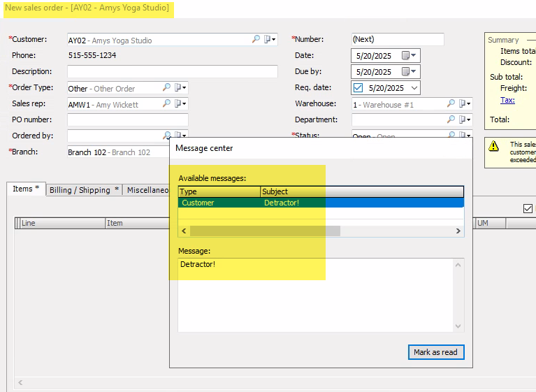Select the Customer Detractor! message row
The height and width of the screenshot is (392, 536).
point(321,203)
